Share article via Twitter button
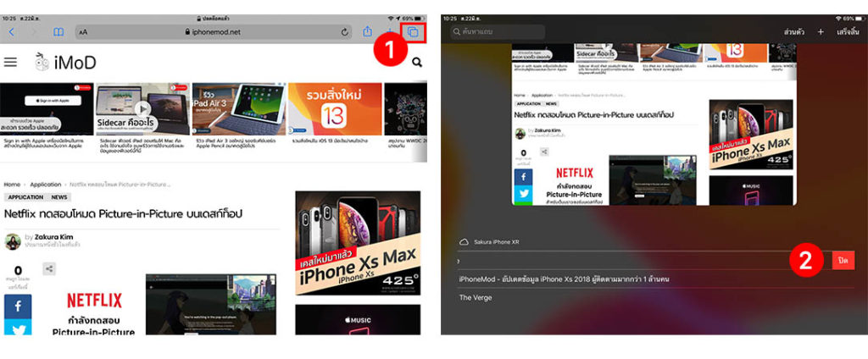The width and height of the screenshot is (868, 359). 18,328
